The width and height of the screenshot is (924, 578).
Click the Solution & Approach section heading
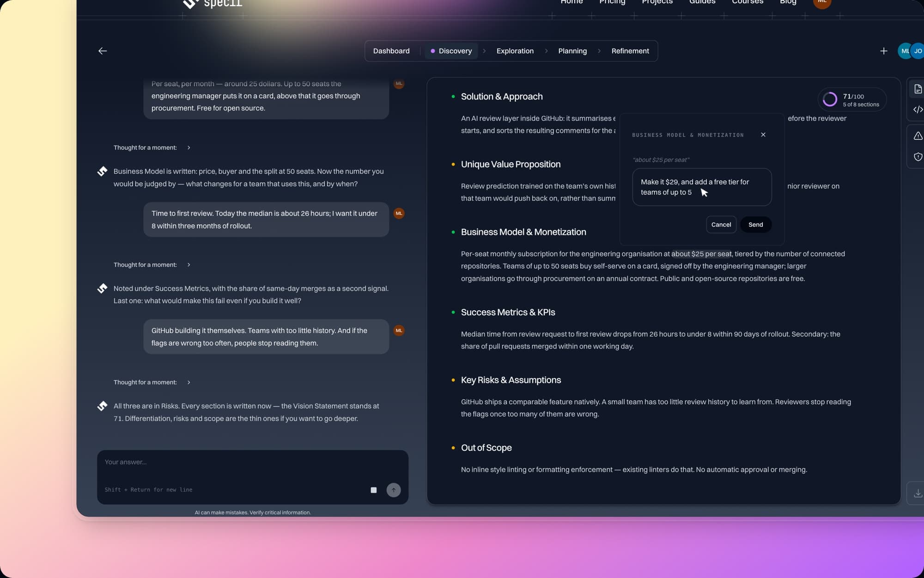[502, 97]
